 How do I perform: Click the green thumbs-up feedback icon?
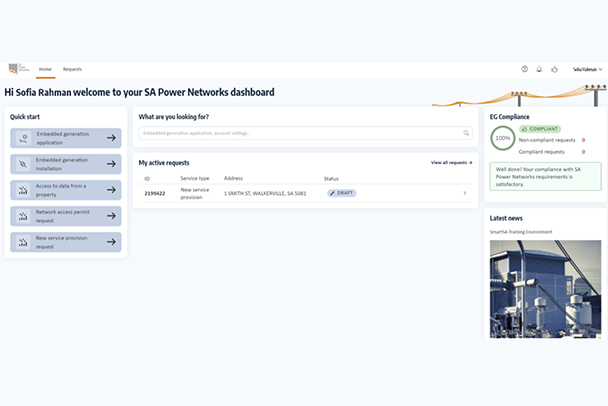click(554, 69)
